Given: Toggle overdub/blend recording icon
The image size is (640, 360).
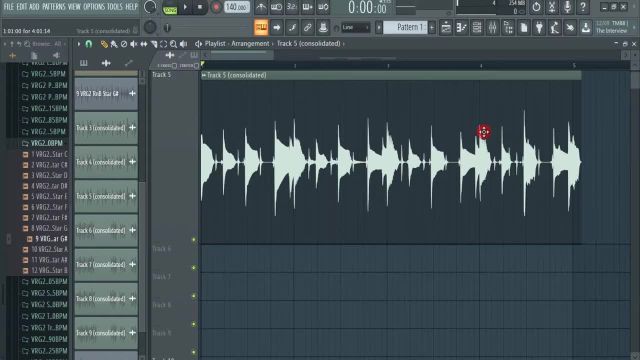Looking at the screenshot, I should (x=307, y=7).
